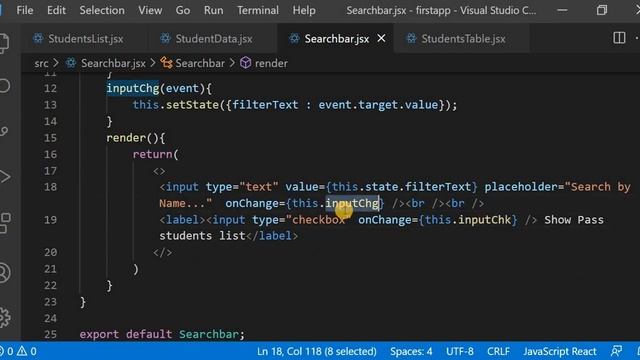Viewport: 640px width, 360px height.
Task: Click line number 25 in gutter
Action: pyautogui.click(x=50, y=334)
